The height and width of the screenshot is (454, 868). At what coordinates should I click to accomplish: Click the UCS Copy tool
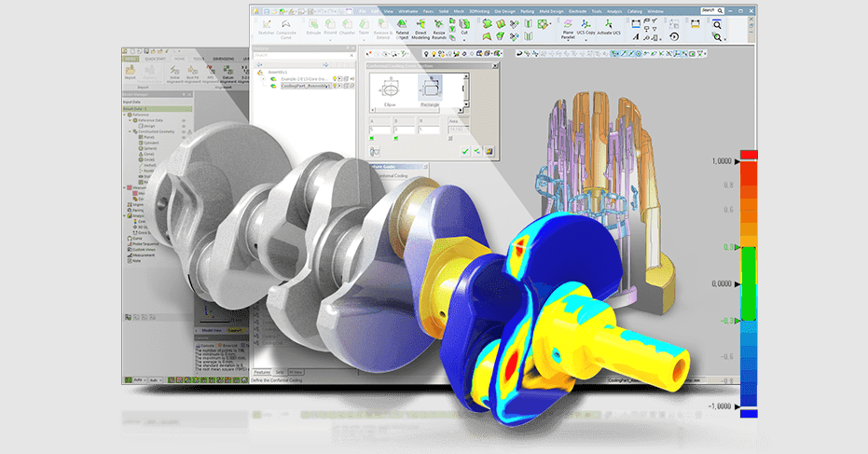[586, 27]
